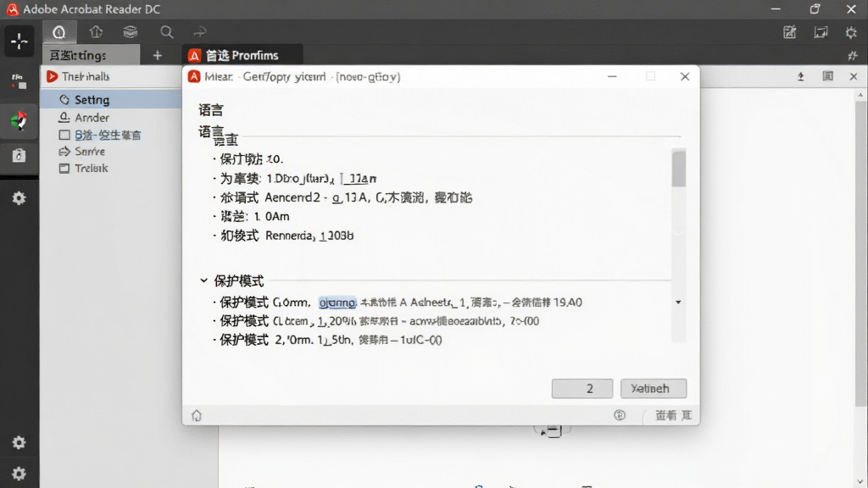Switch to the 首选 Promfims tab
Image resolution: width=868 pixels, height=488 pixels.
242,55
